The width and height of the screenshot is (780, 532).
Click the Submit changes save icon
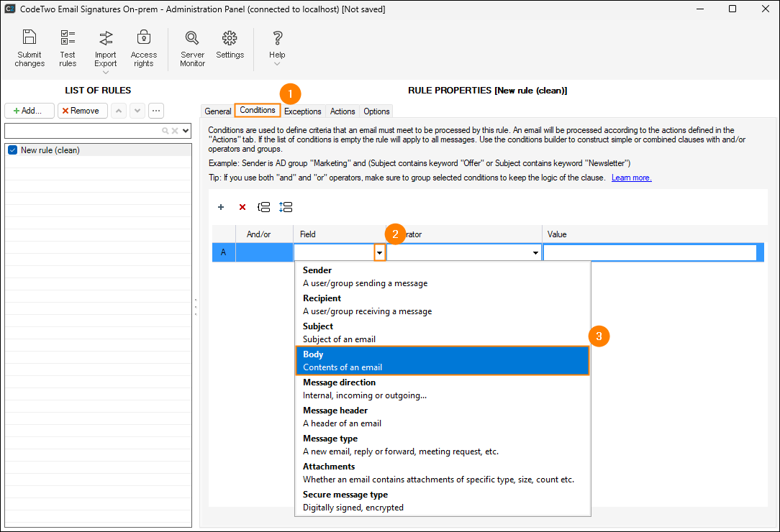[30, 38]
